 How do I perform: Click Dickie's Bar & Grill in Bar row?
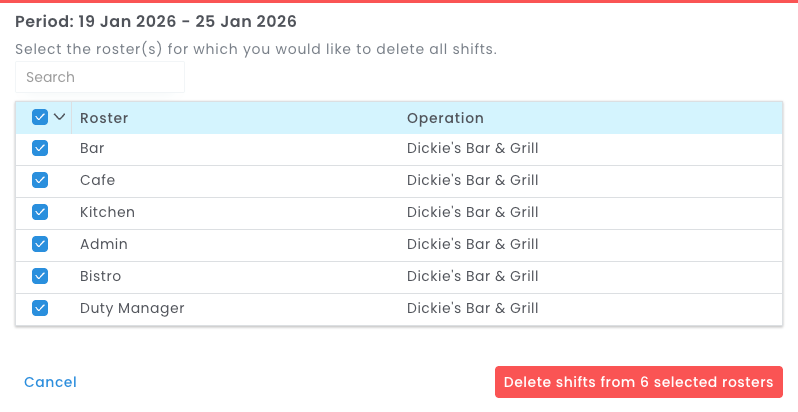[472, 148]
